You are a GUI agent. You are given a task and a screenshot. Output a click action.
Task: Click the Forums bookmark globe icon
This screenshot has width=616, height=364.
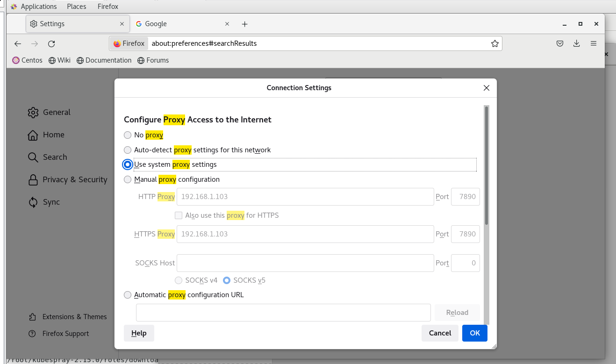click(x=141, y=60)
